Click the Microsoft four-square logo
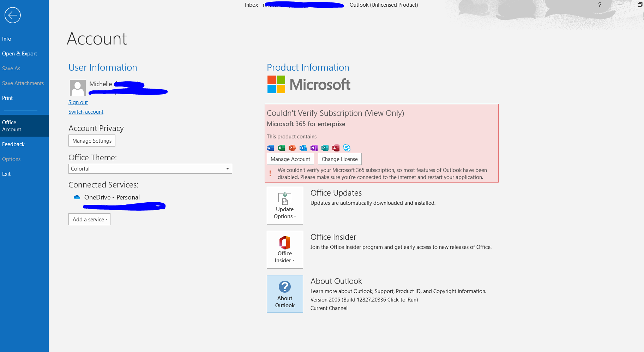The width and height of the screenshot is (644, 352). [276, 84]
